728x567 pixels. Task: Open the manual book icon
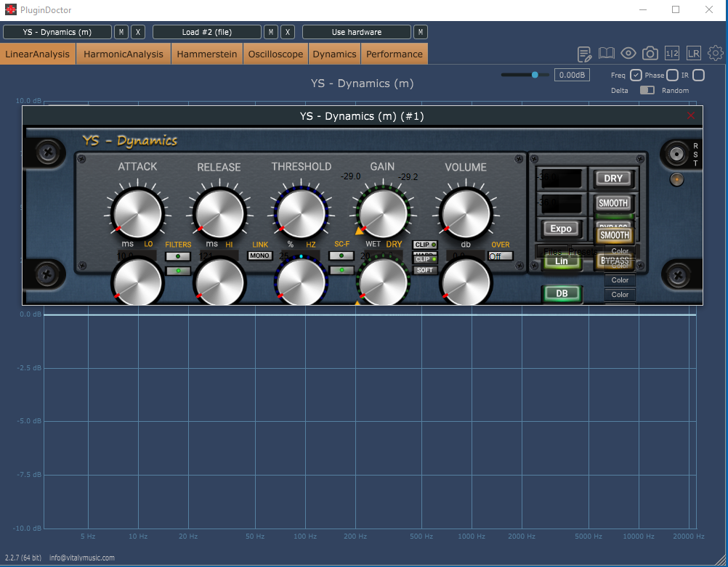pyautogui.click(x=607, y=54)
